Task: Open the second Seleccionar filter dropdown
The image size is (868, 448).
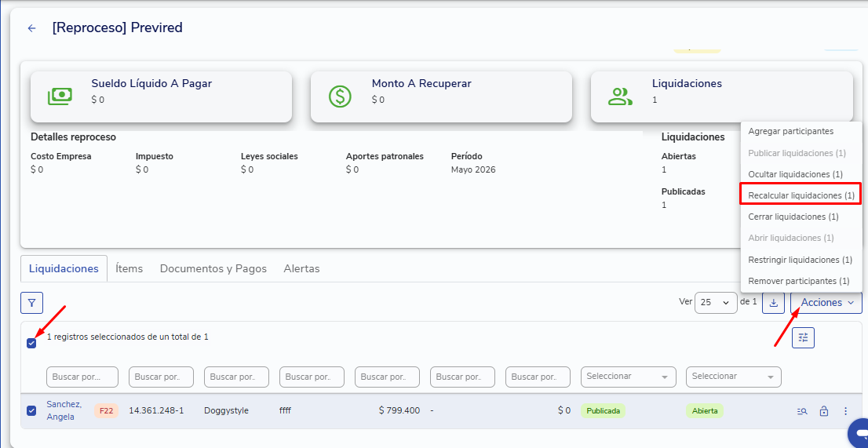Action: pos(733,377)
